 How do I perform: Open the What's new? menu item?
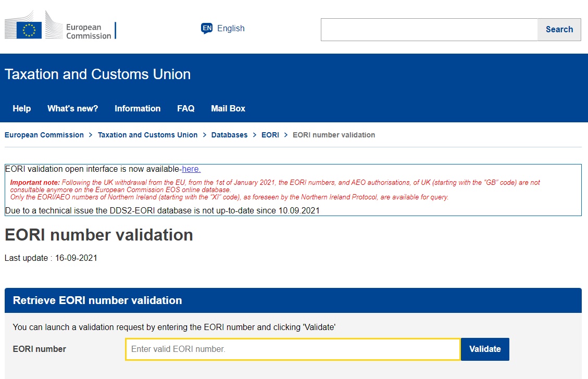(x=73, y=109)
